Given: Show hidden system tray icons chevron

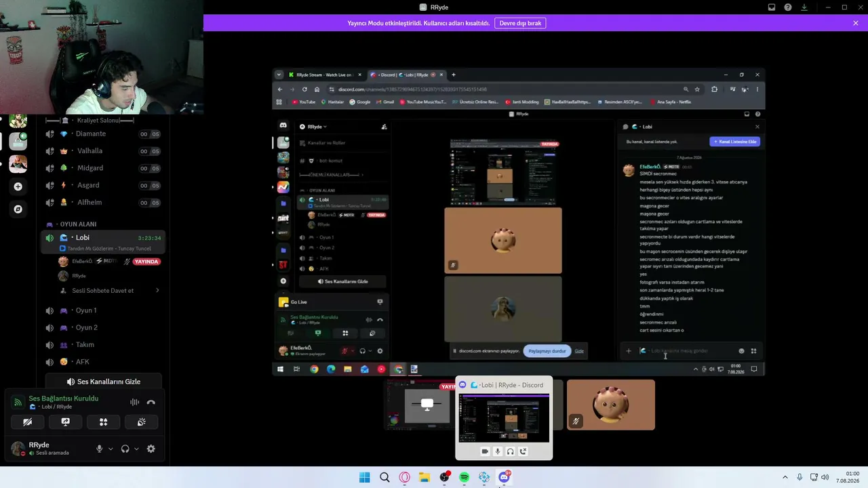Looking at the screenshot, I should point(785,477).
